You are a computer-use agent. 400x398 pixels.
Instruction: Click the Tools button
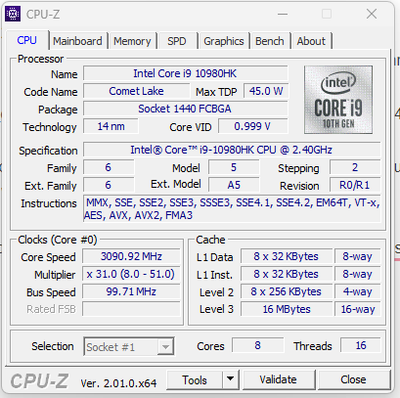click(194, 380)
